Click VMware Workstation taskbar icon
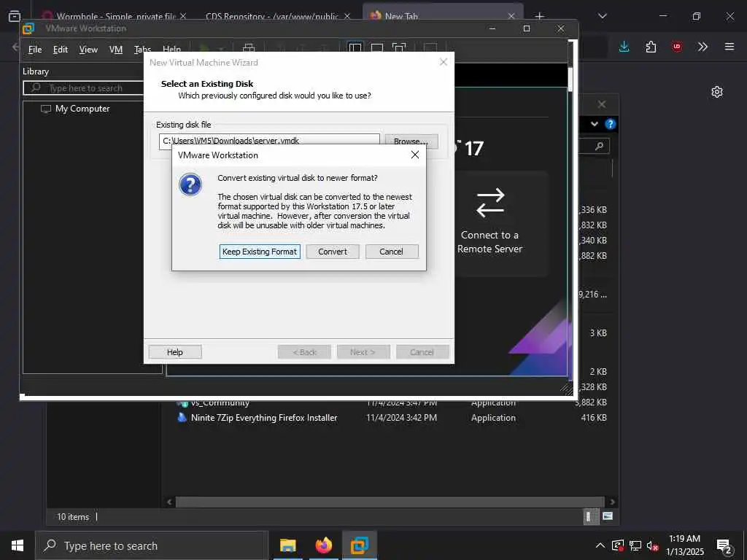 (359, 545)
